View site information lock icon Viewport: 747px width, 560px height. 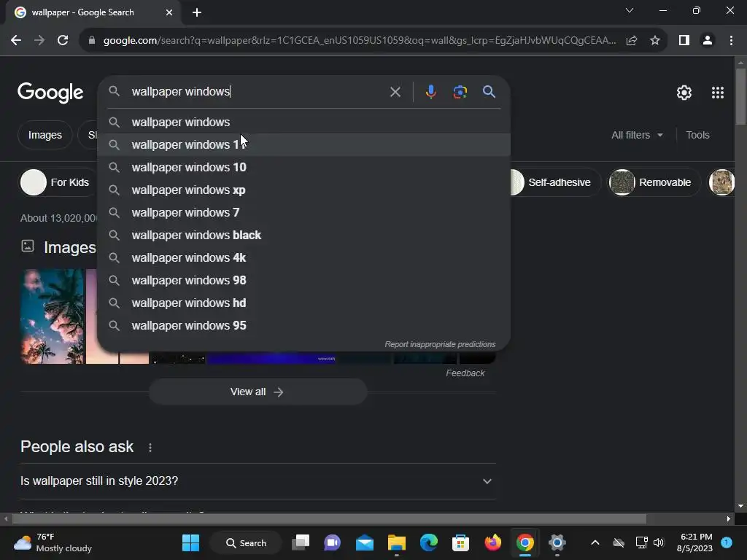(92, 41)
